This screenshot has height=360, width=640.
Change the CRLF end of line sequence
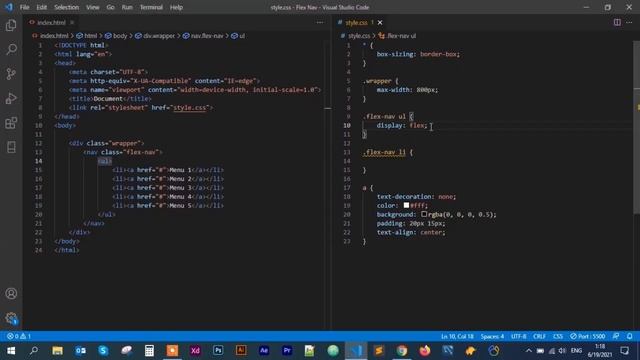pyautogui.click(x=539, y=336)
